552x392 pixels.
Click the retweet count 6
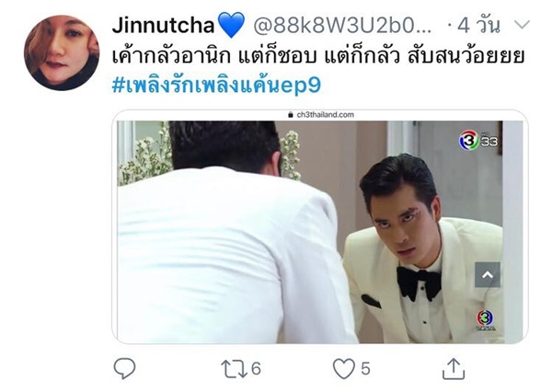click(256, 369)
